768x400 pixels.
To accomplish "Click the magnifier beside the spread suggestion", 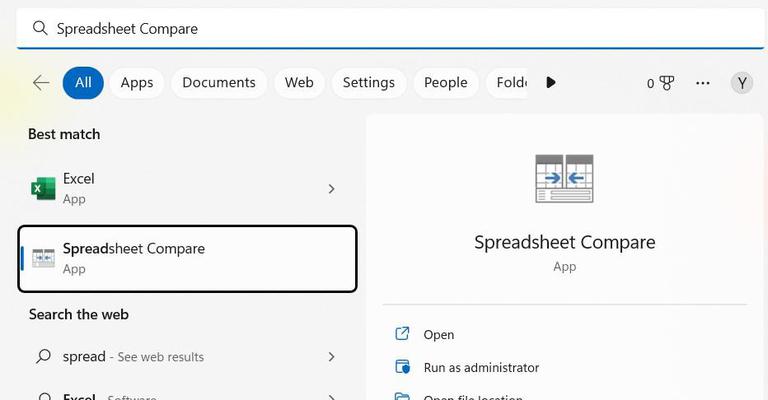I will tap(44, 356).
